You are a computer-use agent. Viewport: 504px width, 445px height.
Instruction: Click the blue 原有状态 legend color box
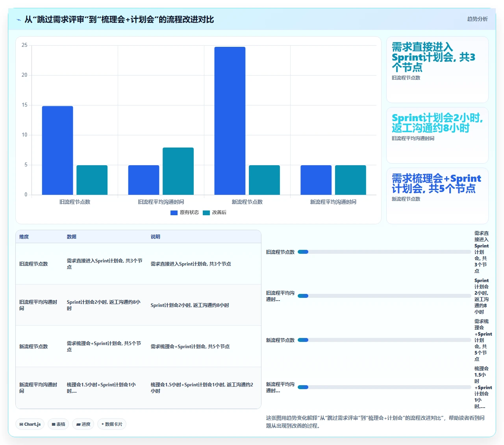tap(174, 212)
